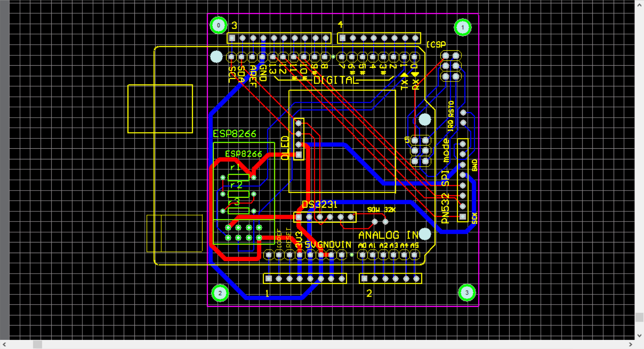Click the OLED component label
The height and width of the screenshot is (349, 644).
285,148
